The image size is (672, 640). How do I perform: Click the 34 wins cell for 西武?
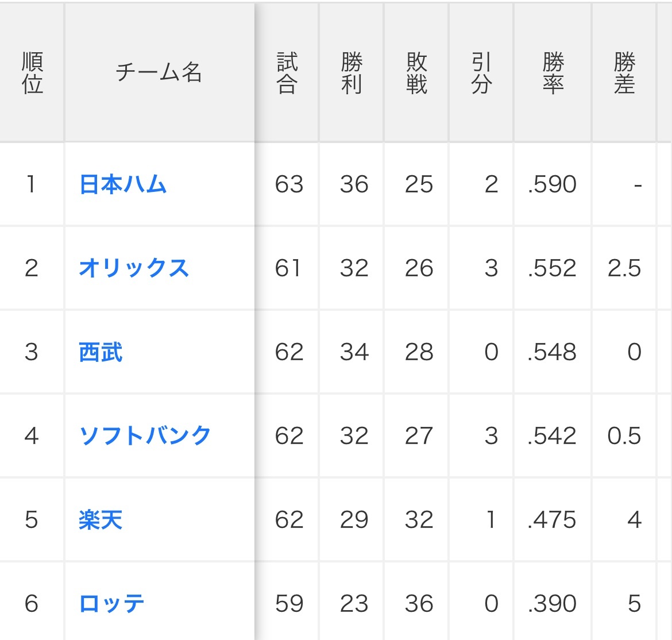[352, 352]
